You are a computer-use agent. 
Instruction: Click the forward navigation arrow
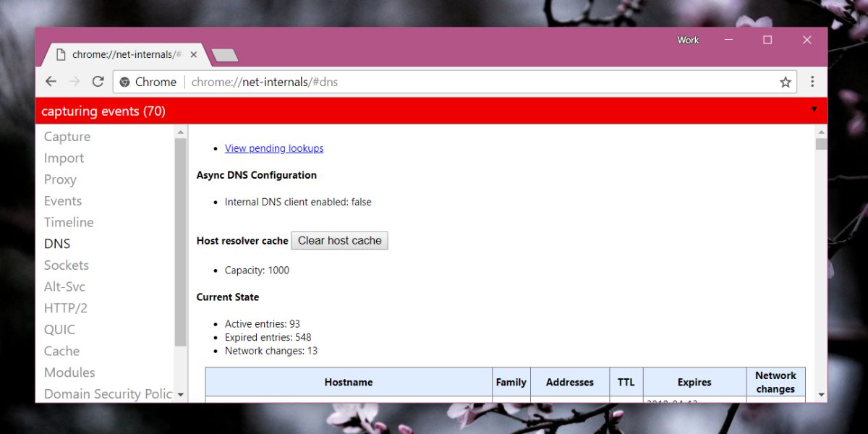74,81
